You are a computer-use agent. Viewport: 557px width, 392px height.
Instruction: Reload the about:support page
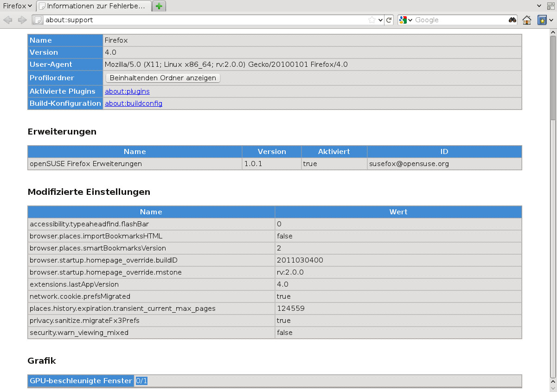(389, 20)
